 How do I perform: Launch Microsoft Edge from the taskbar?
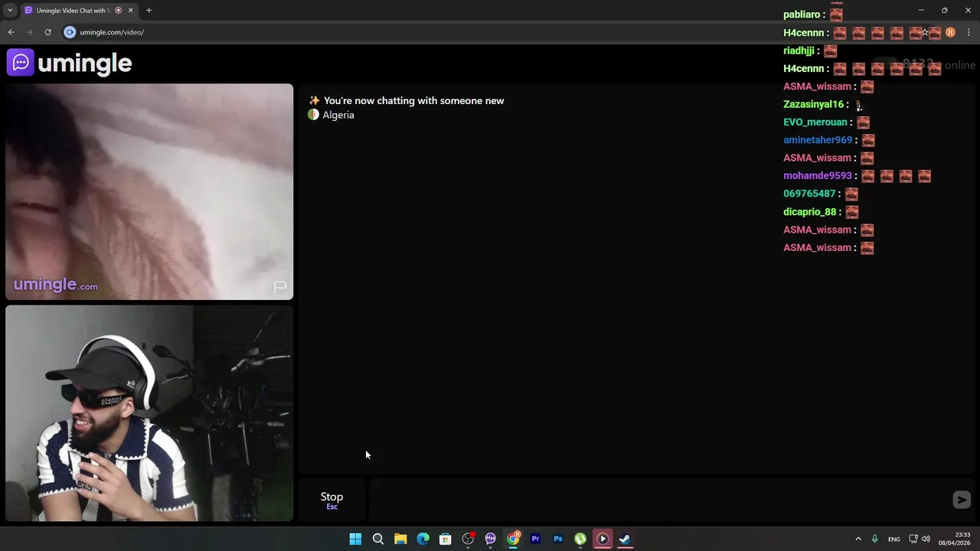pyautogui.click(x=423, y=539)
